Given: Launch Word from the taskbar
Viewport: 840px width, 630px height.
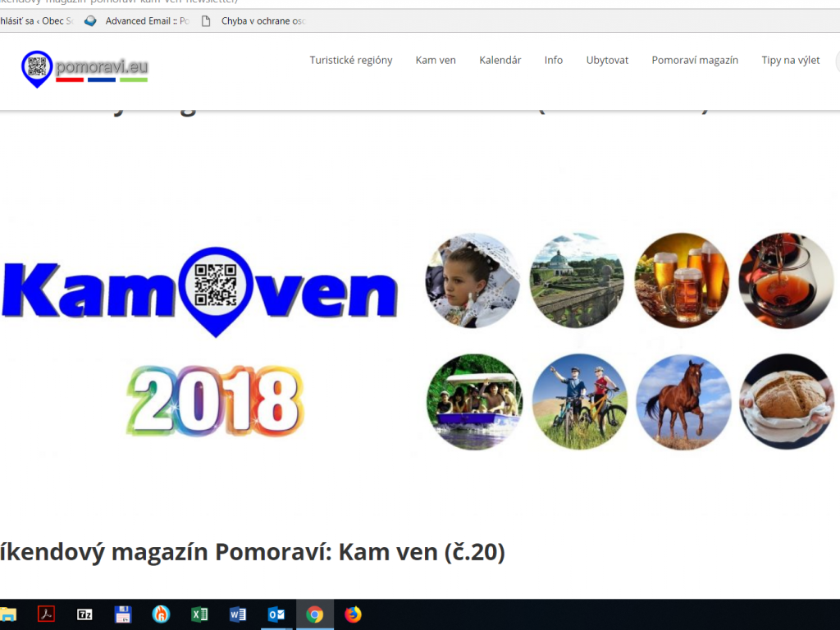Looking at the screenshot, I should pos(238,614).
